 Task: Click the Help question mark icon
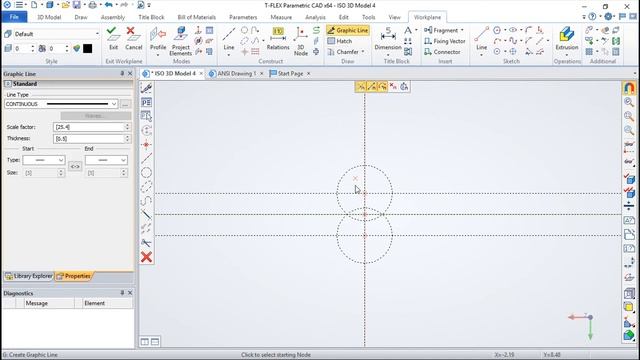click(x=592, y=17)
